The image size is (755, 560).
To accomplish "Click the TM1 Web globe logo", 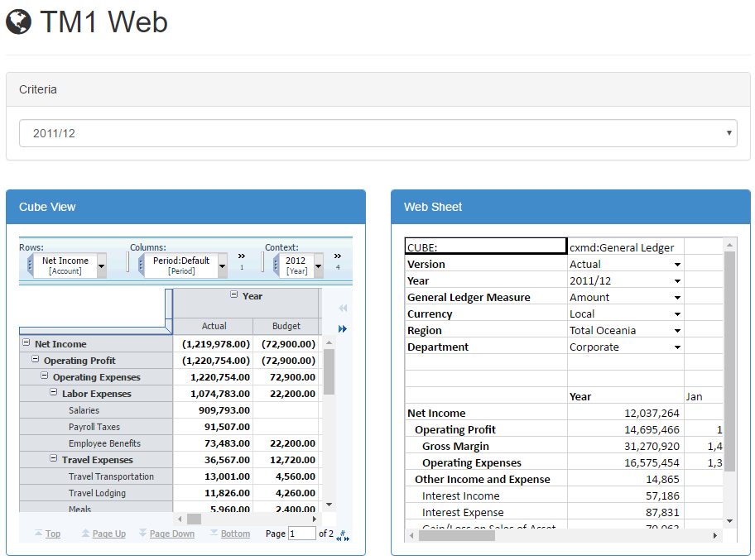I will (19, 22).
